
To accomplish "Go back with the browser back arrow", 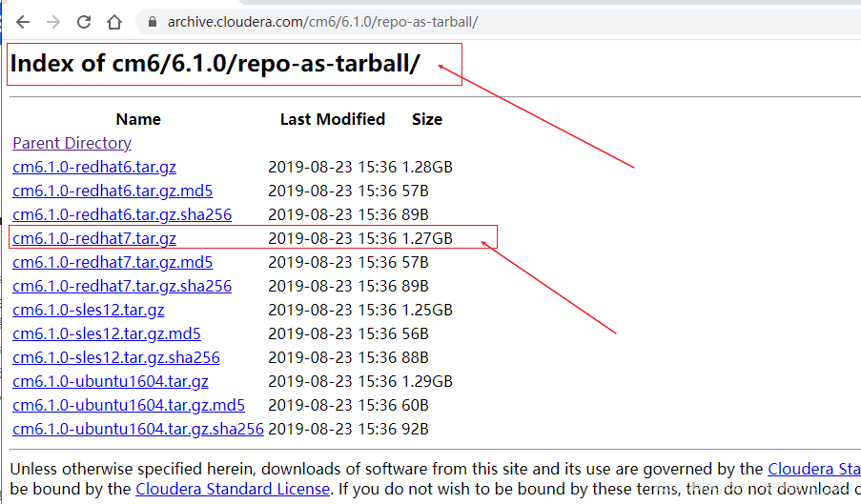I will (23, 22).
